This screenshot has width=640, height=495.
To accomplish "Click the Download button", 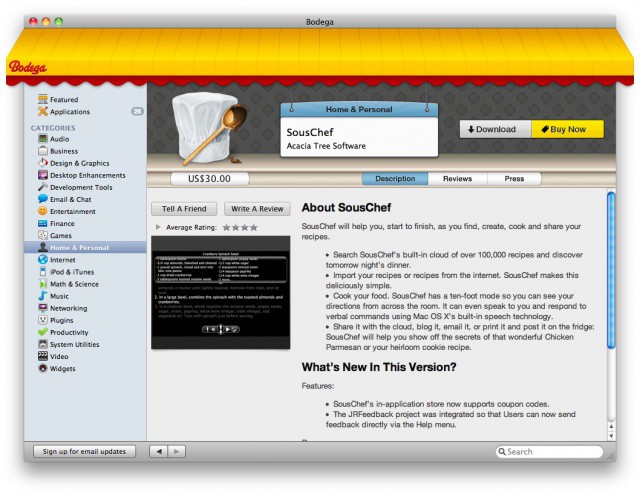I will [x=496, y=129].
